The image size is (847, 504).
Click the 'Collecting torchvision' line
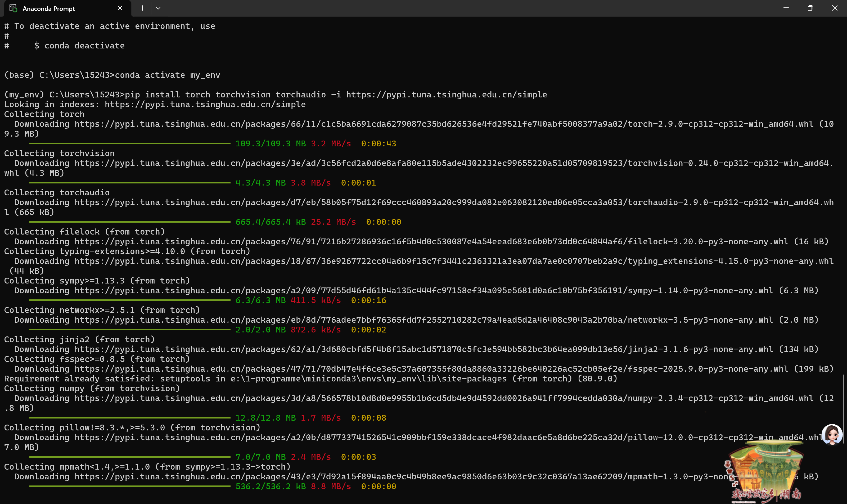(x=60, y=154)
